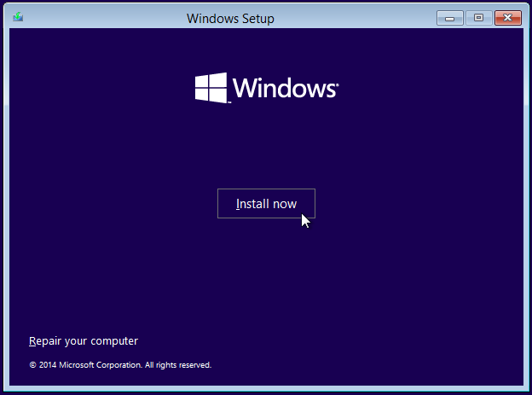Screen dimensions: 532x395
Task: Close the Windows Setup window
Action: point(507,17)
